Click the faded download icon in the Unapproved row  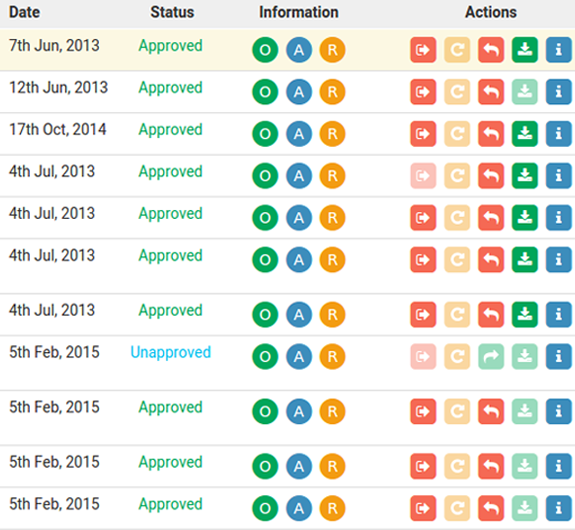[525, 356]
